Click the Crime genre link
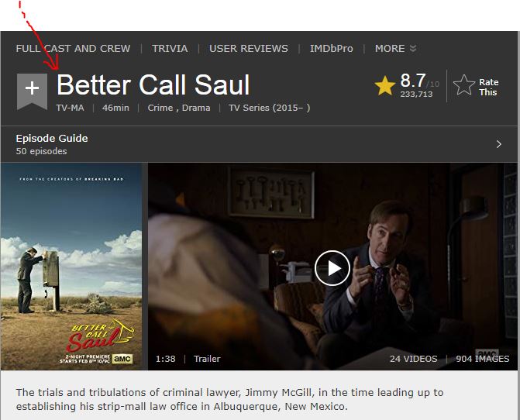This screenshot has height=420, width=520. point(160,108)
